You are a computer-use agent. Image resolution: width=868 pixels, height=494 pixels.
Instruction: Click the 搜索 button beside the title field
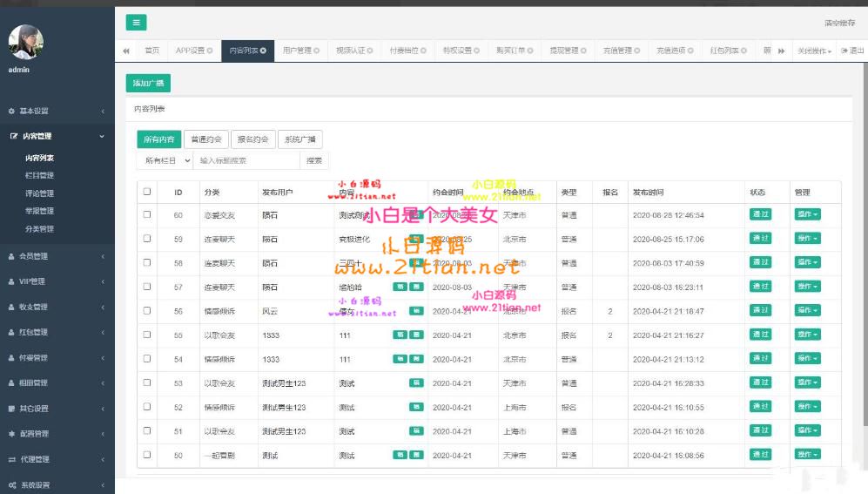coord(314,160)
